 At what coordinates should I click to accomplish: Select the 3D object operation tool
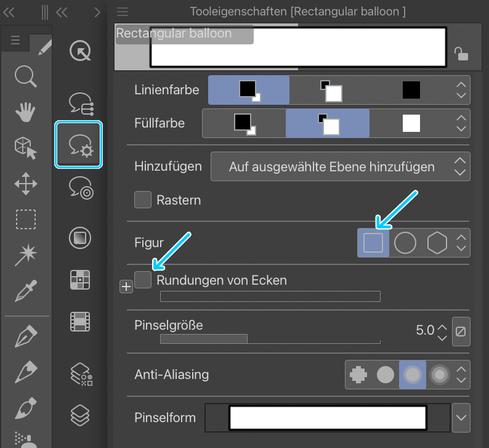click(x=26, y=148)
